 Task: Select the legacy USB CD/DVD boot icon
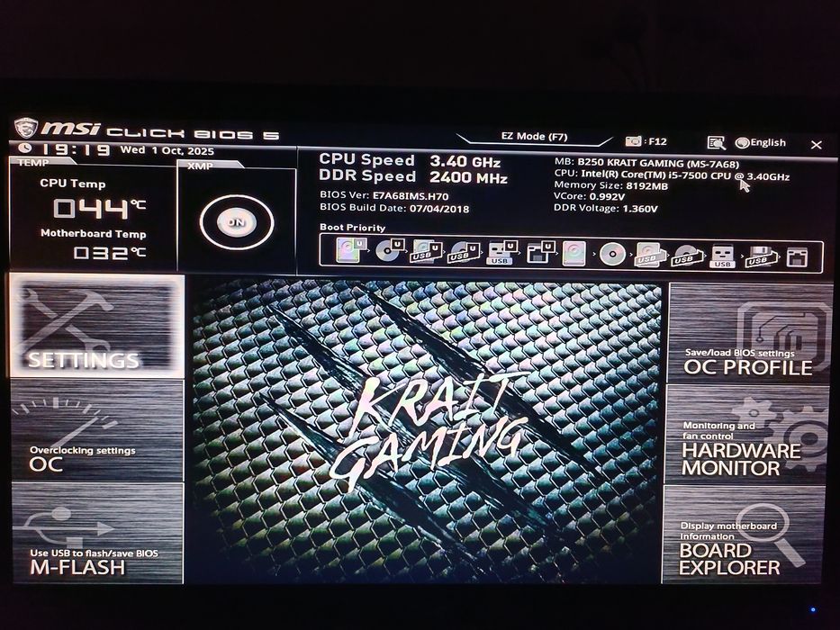686,256
